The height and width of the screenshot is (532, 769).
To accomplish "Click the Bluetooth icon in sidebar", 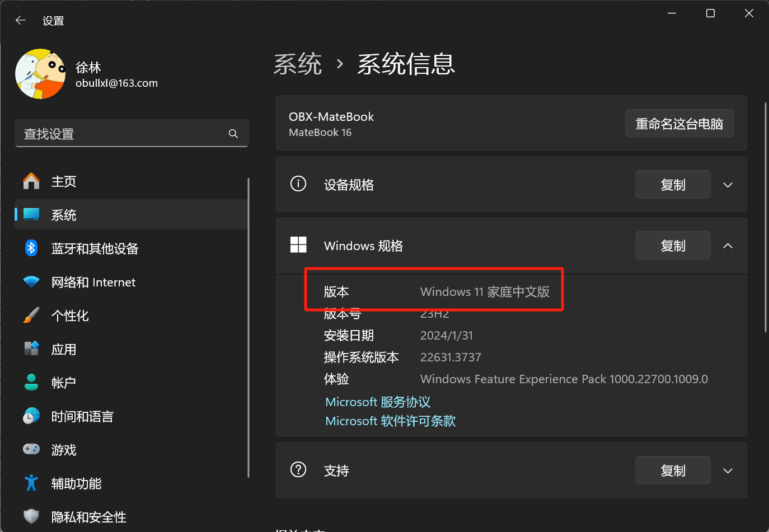I will click(x=31, y=248).
